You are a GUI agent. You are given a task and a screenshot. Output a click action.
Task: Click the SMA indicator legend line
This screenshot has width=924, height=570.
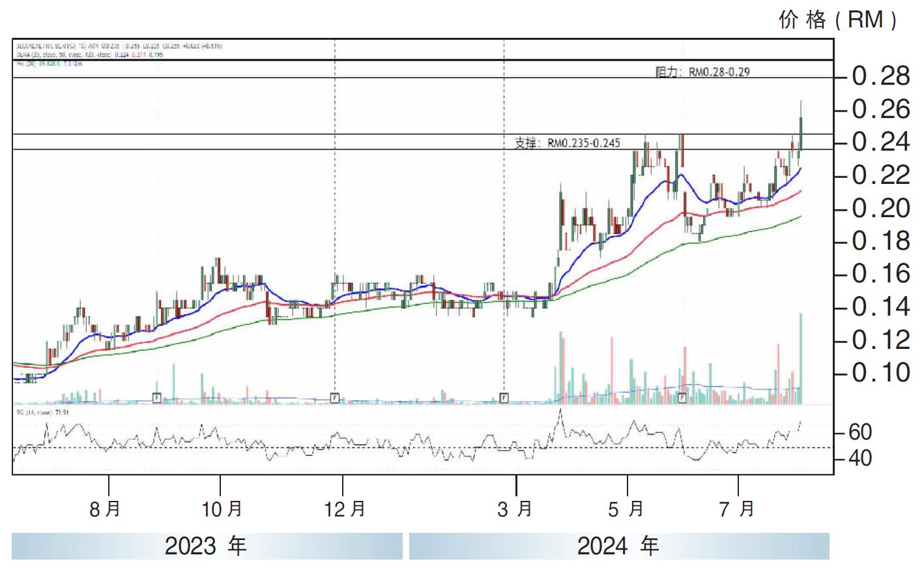[x=89, y=55]
